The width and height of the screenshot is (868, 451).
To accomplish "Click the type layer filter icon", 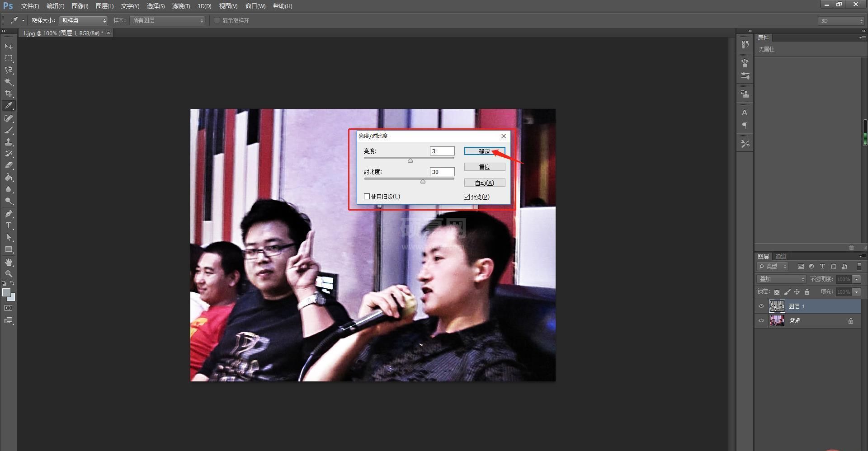I will click(822, 267).
